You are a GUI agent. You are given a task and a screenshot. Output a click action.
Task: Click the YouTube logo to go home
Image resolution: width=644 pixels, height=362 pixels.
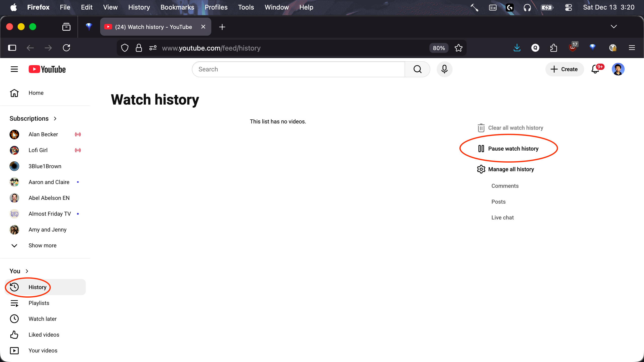click(x=47, y=69)
